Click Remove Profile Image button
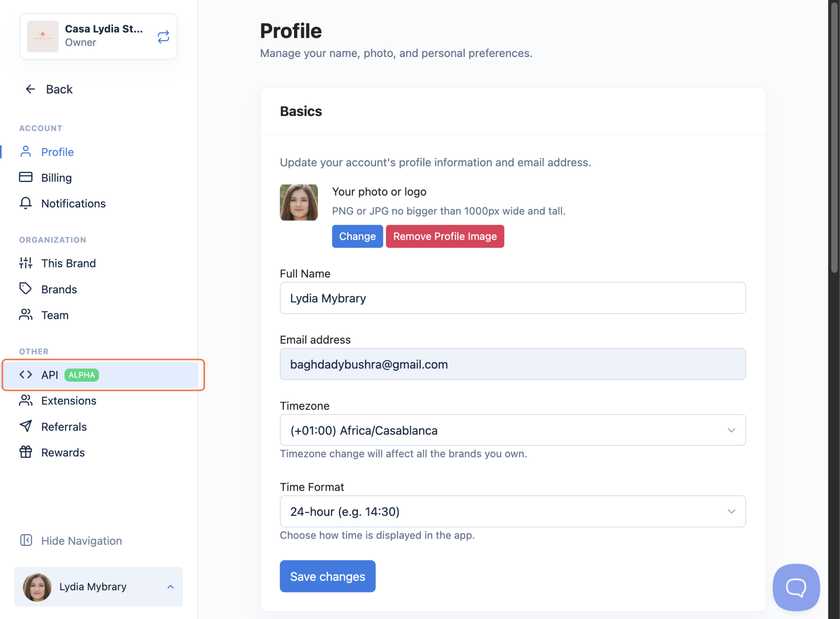 (445, 236)
